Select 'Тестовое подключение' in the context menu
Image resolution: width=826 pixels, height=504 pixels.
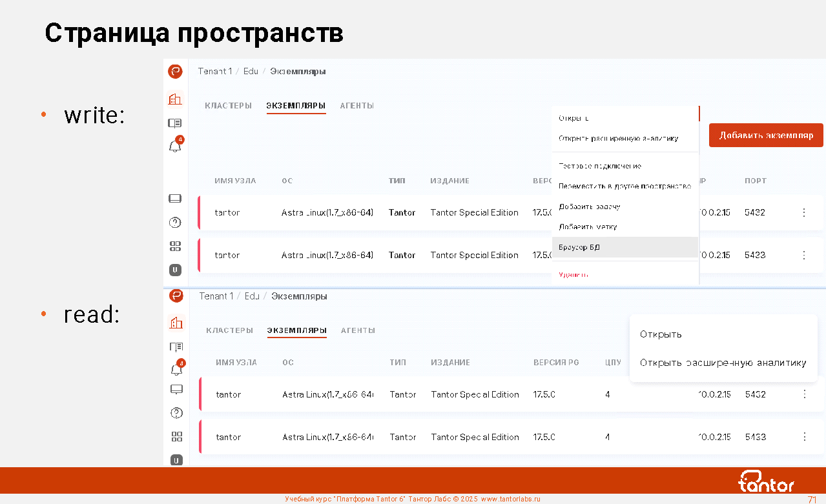coord(600,166)
